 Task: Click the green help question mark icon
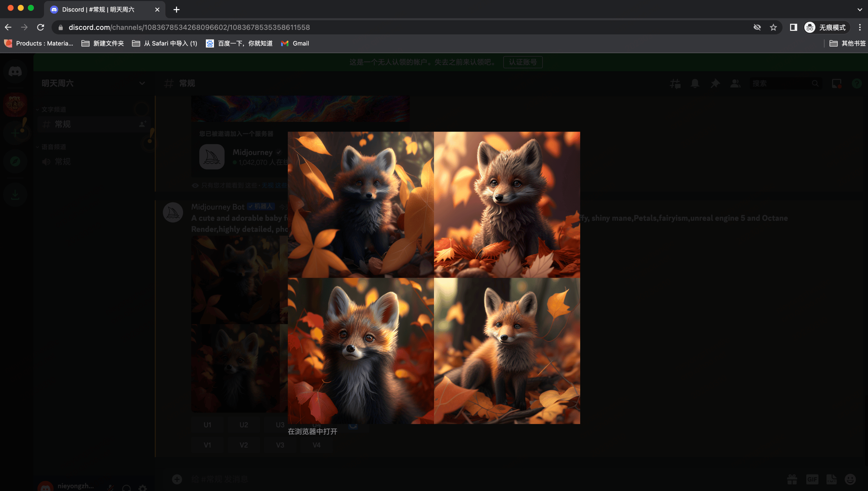point(857,83)
